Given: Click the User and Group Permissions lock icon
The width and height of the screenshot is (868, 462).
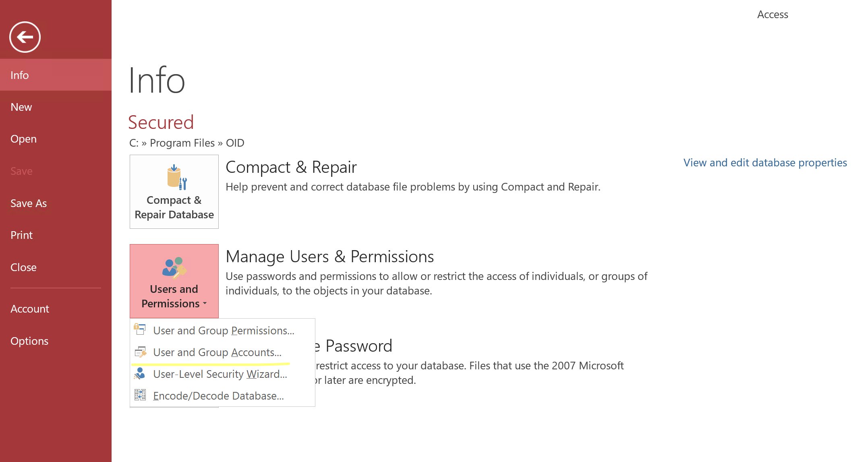Looking at the screenshot, I should pos(140,329).
